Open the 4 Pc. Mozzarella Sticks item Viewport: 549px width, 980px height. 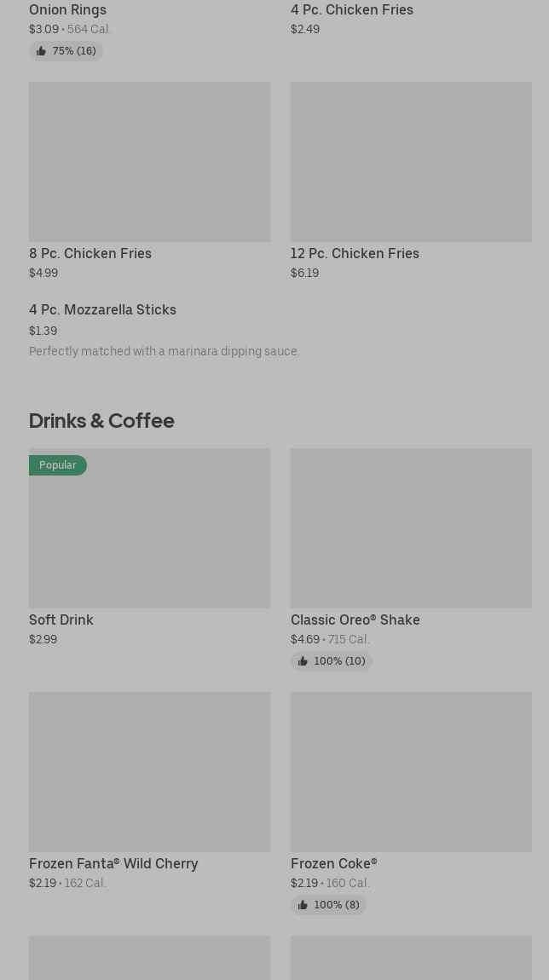pyautogui.click(x=102, y=310)
